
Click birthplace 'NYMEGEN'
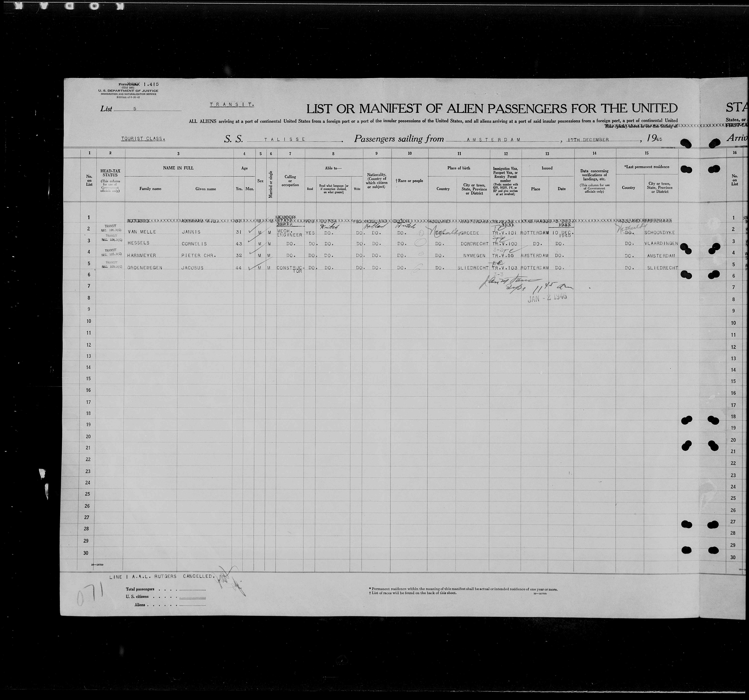(474, 256)
